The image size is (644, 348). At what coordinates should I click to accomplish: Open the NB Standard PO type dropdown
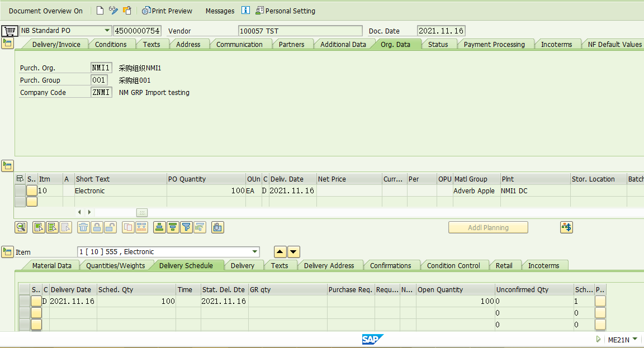click(107, 31)
